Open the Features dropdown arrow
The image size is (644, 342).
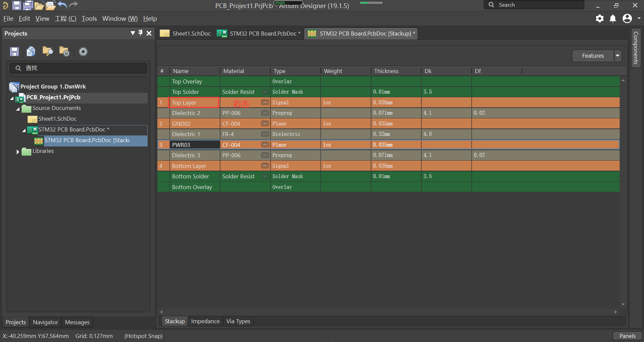(618, 56)
